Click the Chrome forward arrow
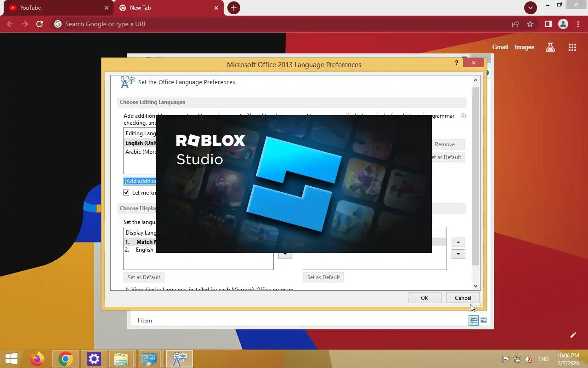Screen dimensions: 588x368 click(x=25, y=24)
